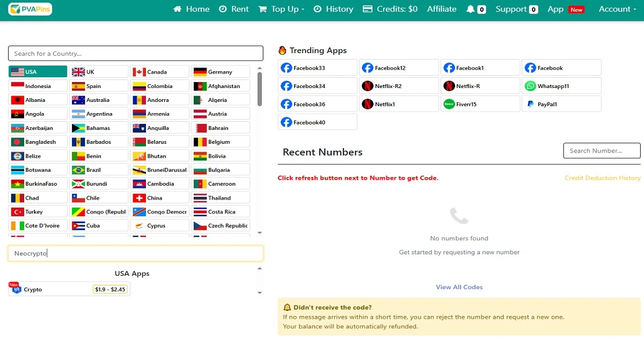Viewport: 644px width, 338px height.
Task: Select the Brazil country flag button
Action: (99, 170)
